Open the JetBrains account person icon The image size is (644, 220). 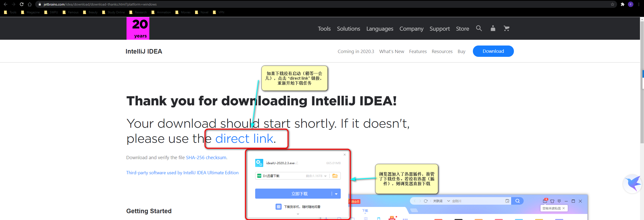[493, 28]
